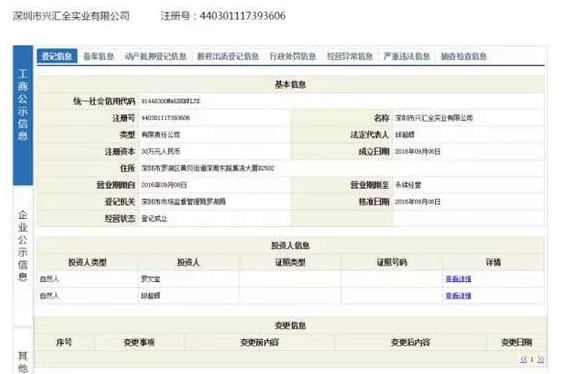The height and width of the screenshot is (374, 567).
Task: Click the 投资人类型 column header
Action: (x=87, y=262)
